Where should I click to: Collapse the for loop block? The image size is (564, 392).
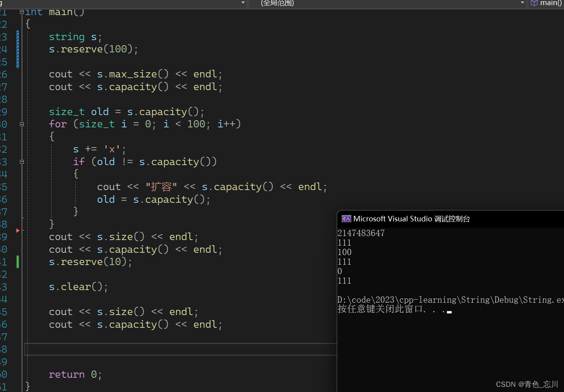22,124
